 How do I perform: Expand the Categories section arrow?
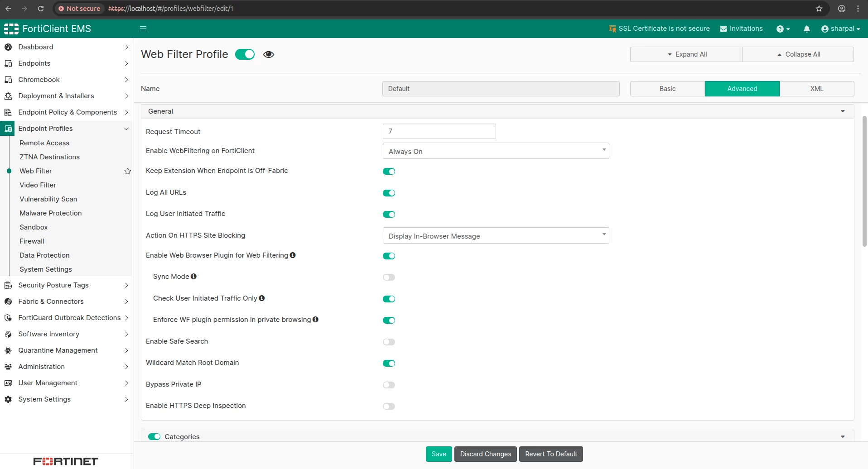[843, 437]
